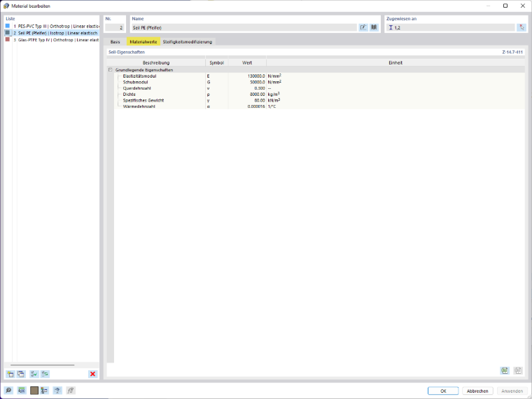Image resolution: width=532 pixels, height=399 pixels.
Task: Open the help search icon at the bottom left
Action: [x=9, y=391]
